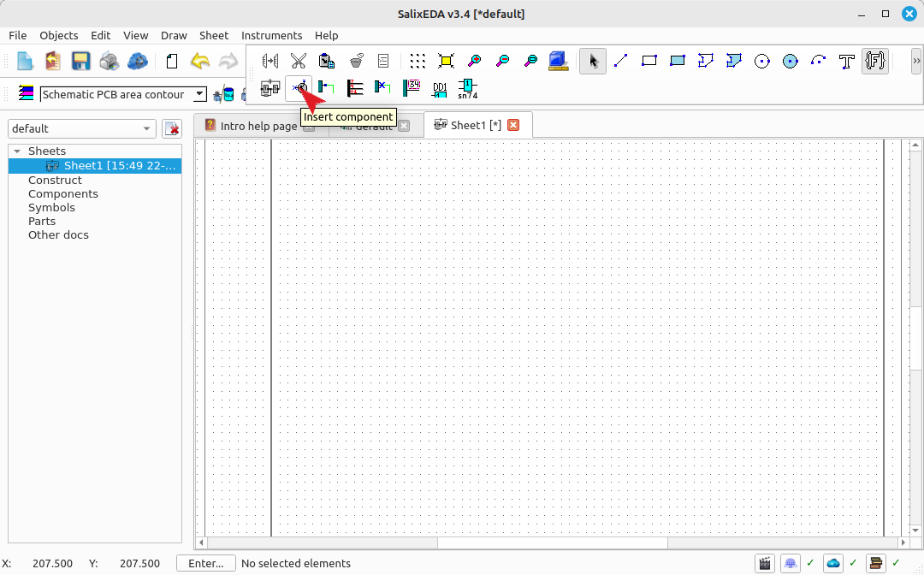Select Parts in the project tree
The image size is (924, 575).
42,221
